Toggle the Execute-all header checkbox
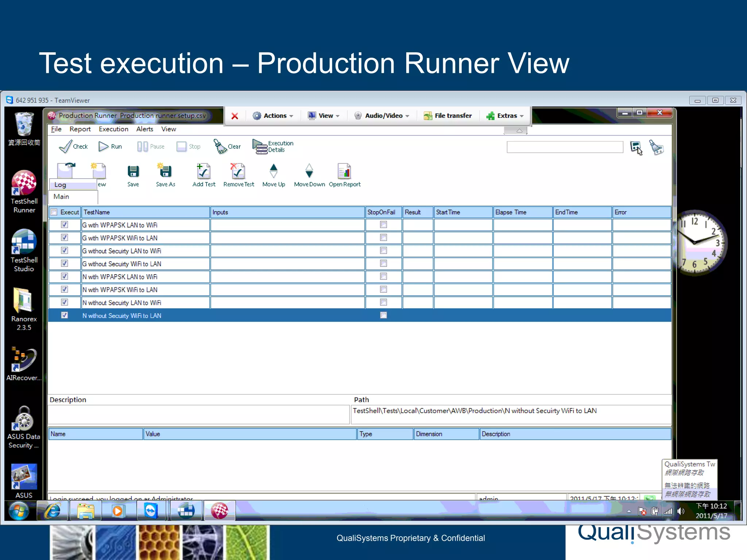 click(54, 212)
